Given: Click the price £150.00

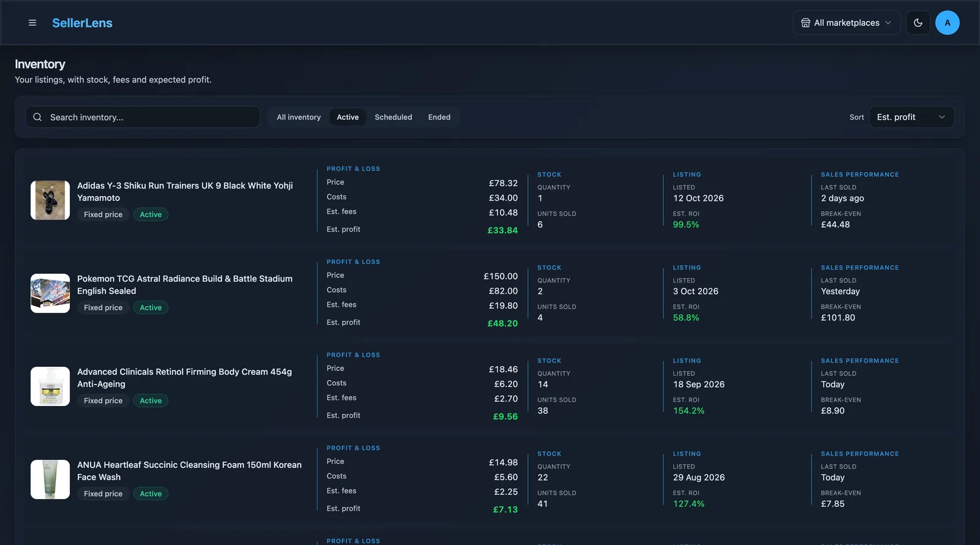Looking at the screenshot, I should pyautogui.click(x=500, y=276).
